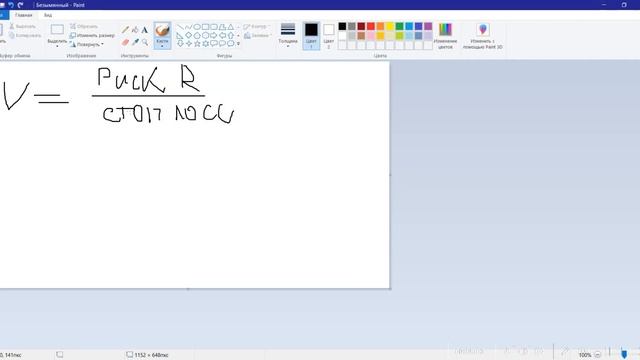Expand the shapes gallery with bottom arrow

pos(238,44)
